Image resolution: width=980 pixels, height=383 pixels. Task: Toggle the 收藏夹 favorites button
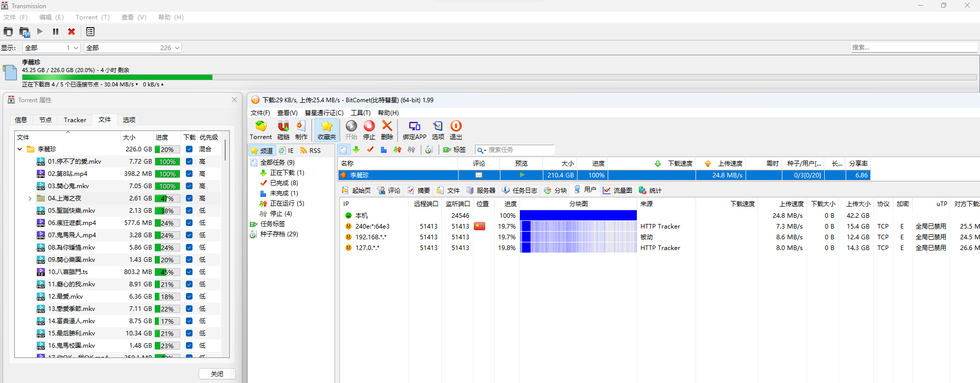tap(326, 130)
